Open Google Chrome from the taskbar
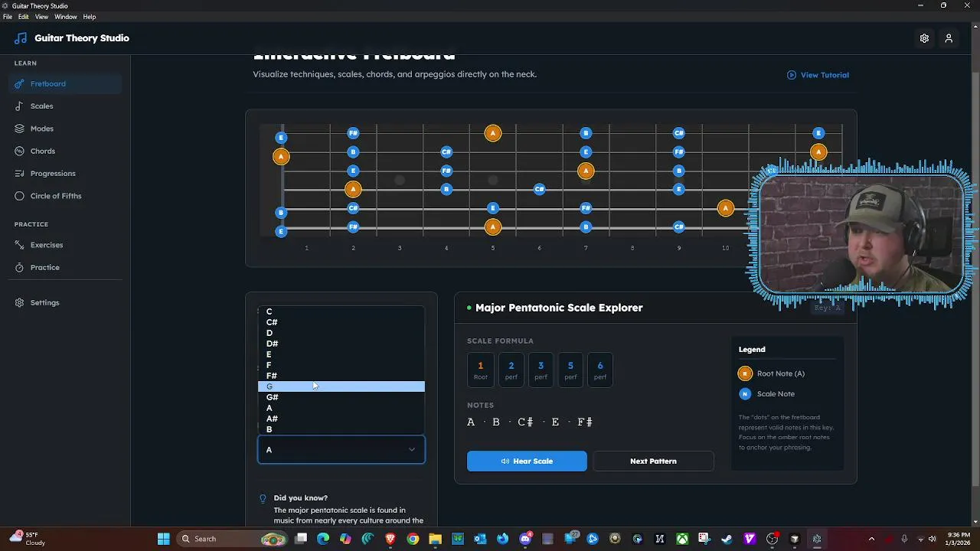The height and width of the screenshot is (551, 980). [413, 539]
